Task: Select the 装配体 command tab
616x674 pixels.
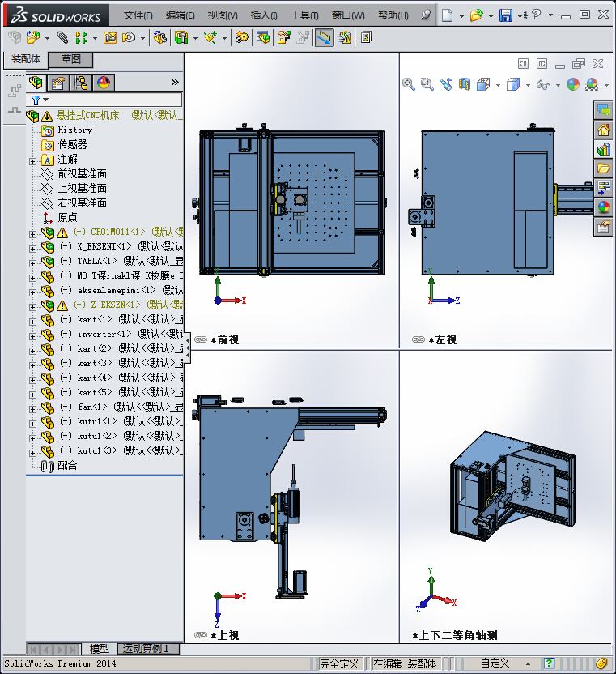Action: tap(26, 59)
